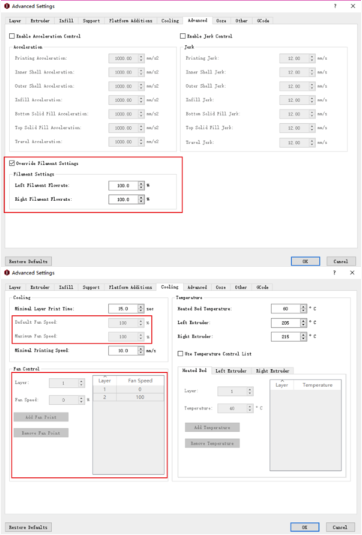362x535 pixels.
Task: Click the Remove Fan Point button
Action: coord(41,433)
